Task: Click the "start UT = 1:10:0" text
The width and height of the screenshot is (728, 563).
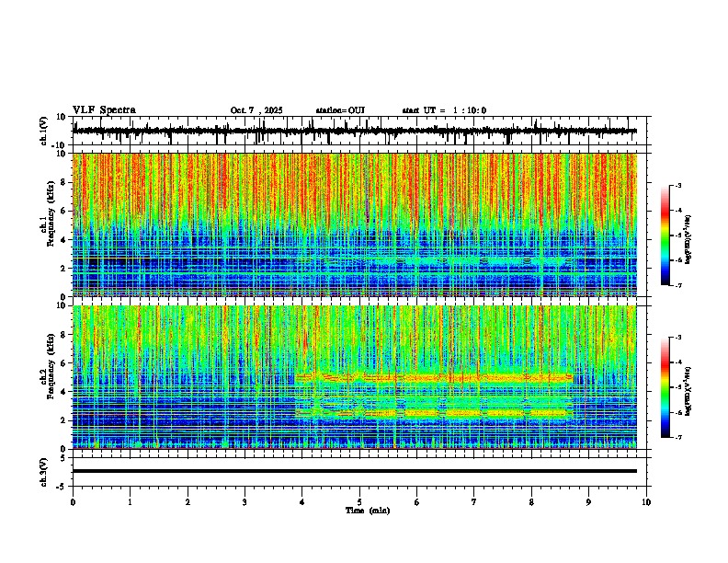Action: tap(444, 110)
